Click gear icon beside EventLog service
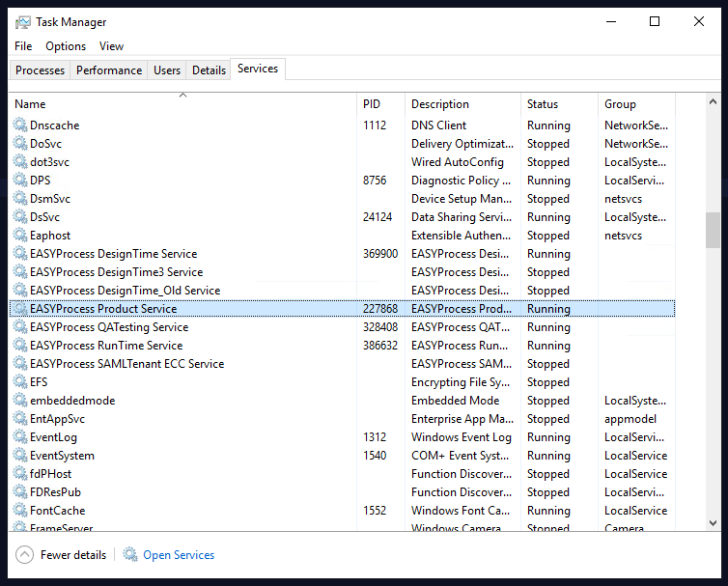Image resolution: width=728 pixels, height=586 pixels. pos(20,437)
